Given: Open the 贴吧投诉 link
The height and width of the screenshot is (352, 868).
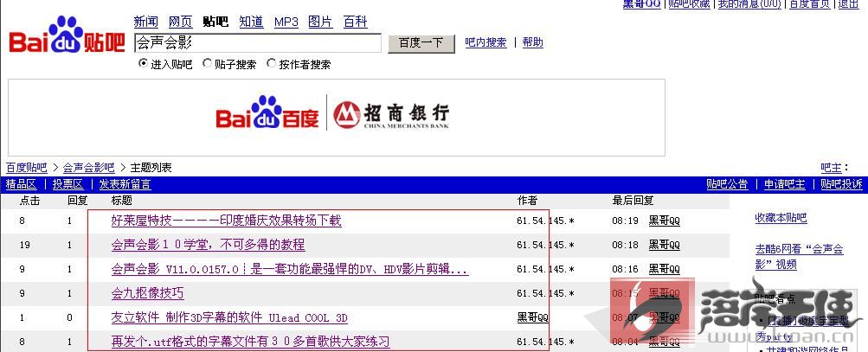Looking at the screenshot, I should [x=841, y=184].
